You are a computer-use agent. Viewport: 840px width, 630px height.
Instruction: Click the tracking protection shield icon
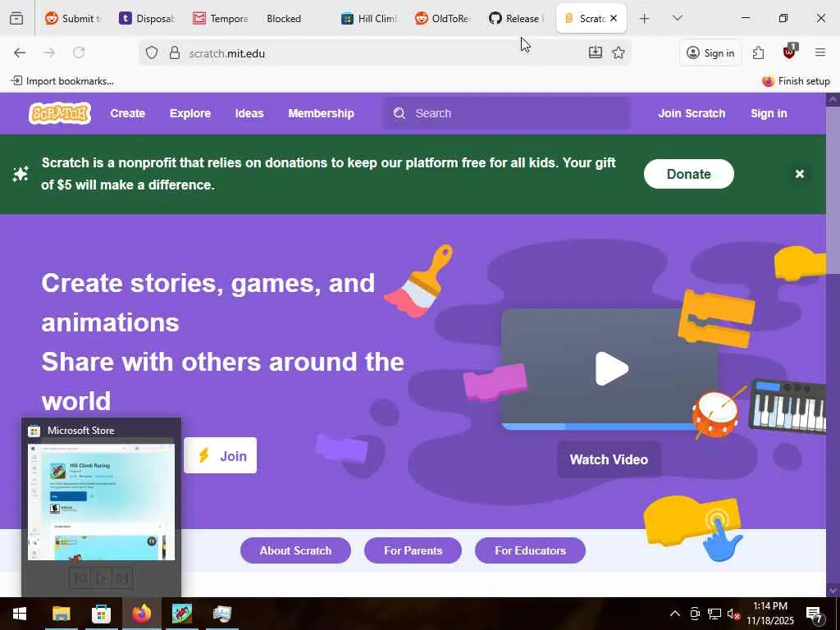tap(152, 52)
